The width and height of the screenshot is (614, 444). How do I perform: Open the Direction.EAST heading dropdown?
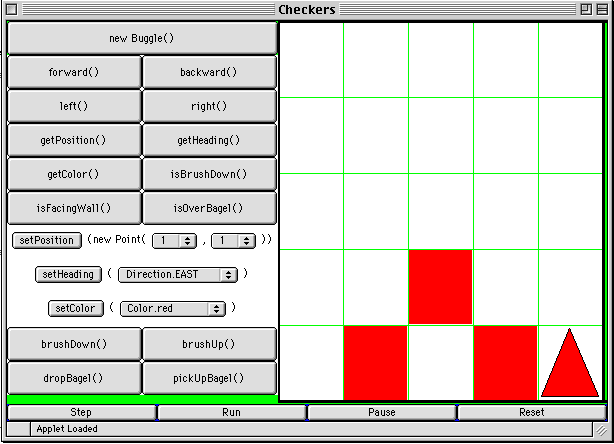(x=177, y=274)
